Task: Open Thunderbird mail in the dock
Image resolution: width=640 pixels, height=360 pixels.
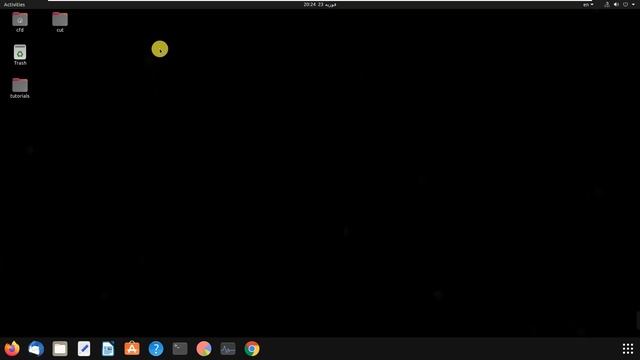Action: 36,349
